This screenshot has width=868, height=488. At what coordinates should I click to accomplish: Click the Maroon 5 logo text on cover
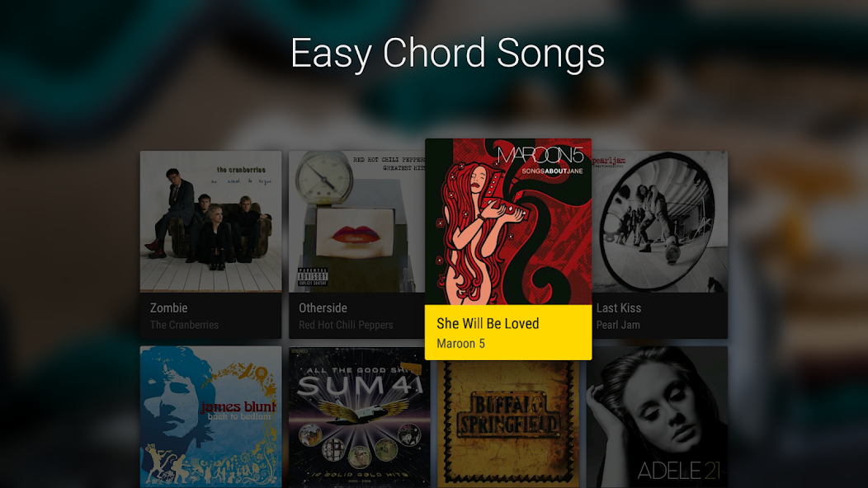pos(540,156)
